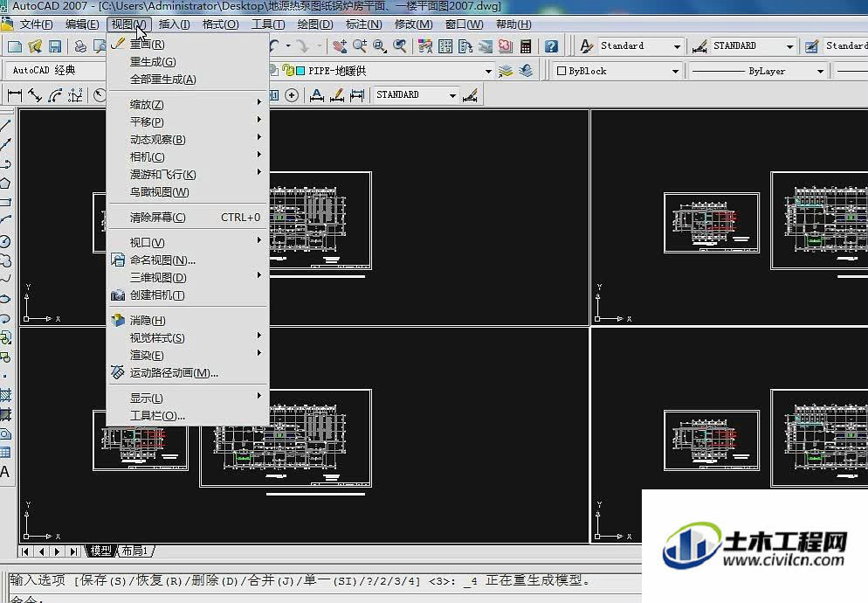Viewport: 868px width, 603px height.
Task: Open the Text Style manager icon
Action: tap(586, 46)
